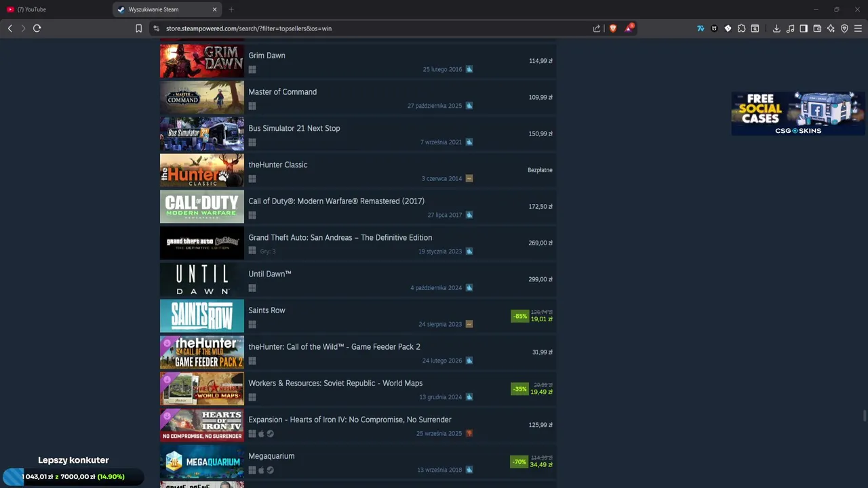Viewport: 868px width, 488px height.
Task: Switch to the YouTube tab
Action: (x=54, y=9)
